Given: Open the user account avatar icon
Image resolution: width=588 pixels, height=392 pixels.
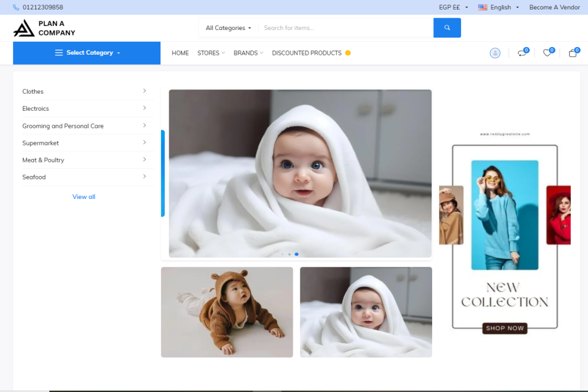Looking at the screenshot, I should click(x=495, y=53).
